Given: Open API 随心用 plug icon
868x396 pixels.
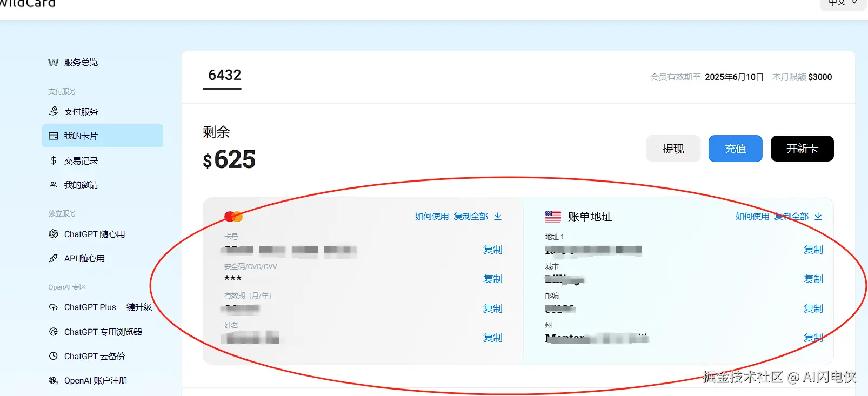Looking at the screenshot, I should (53, 258).
